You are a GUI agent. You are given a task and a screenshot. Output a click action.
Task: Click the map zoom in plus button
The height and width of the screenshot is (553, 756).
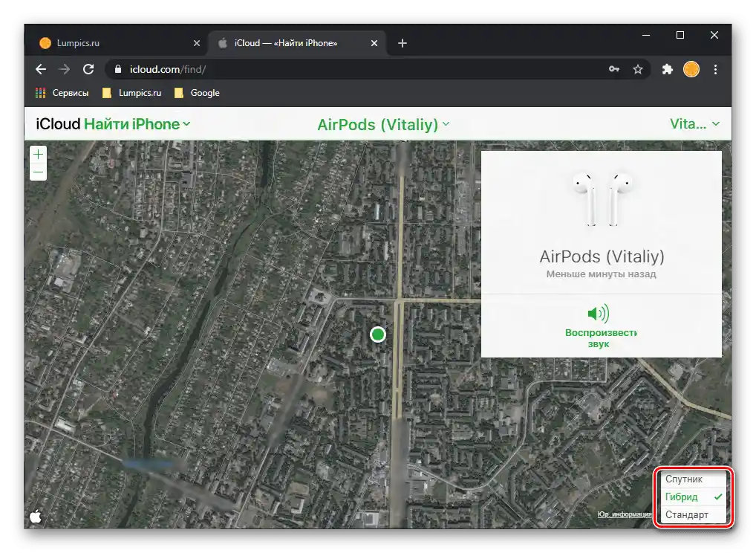(39, 155)
